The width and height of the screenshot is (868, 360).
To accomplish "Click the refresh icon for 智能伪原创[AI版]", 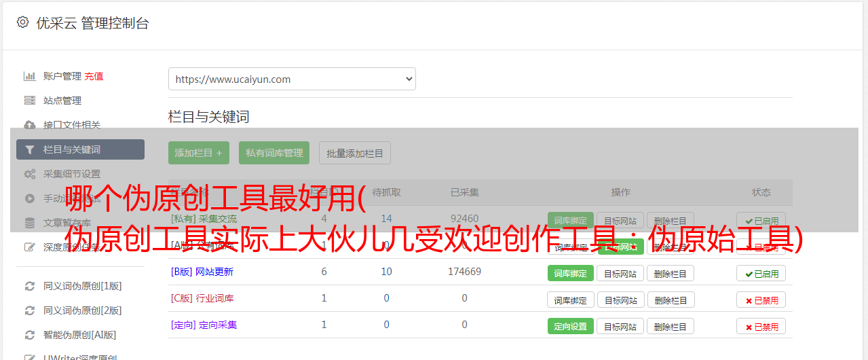I will tap(30, 335).
